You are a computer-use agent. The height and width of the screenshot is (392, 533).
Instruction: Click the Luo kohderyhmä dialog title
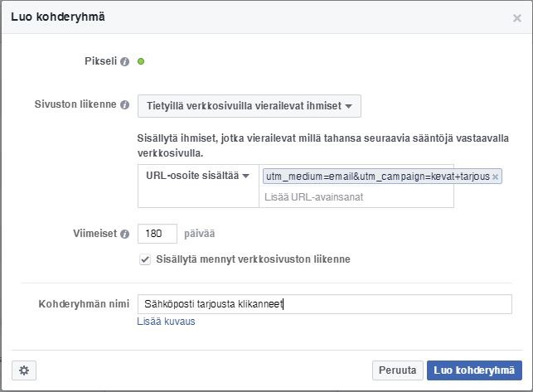click(x=58, y=17)
